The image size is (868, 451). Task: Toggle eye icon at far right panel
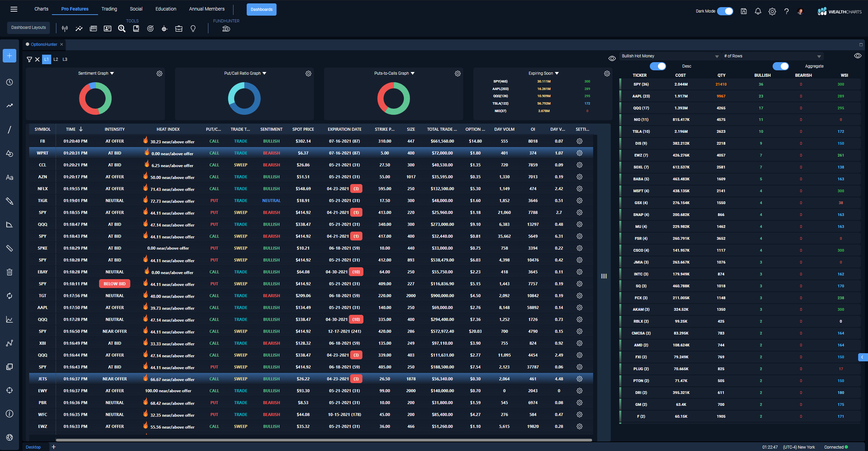tap(858, 56)
